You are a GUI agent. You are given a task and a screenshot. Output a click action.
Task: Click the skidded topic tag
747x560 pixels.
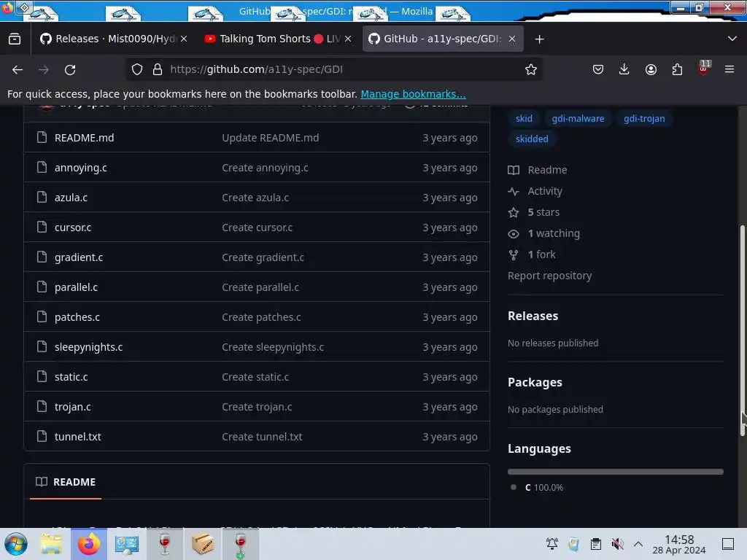pos(532,139)
